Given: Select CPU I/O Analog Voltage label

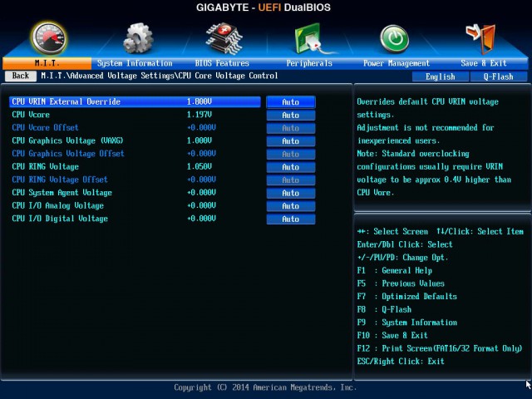Looking at the screenshot, I should 58,205.
